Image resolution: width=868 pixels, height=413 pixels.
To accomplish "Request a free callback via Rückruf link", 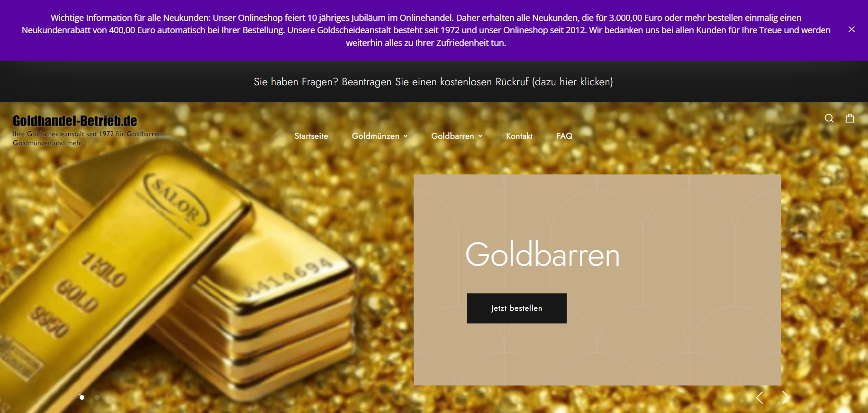I will pyautogui.click(x=434, y=81).
